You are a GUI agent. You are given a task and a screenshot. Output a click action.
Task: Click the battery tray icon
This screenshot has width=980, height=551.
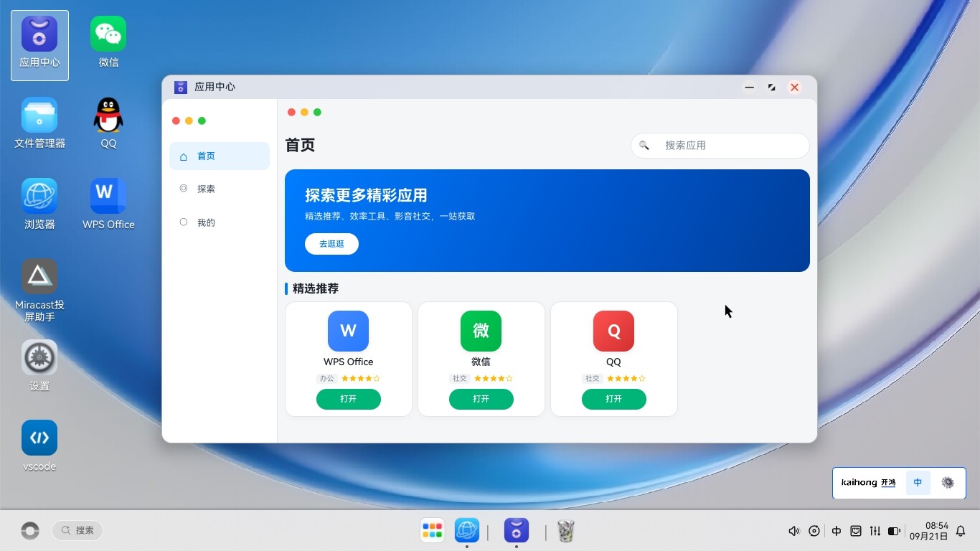coord(894,532)
